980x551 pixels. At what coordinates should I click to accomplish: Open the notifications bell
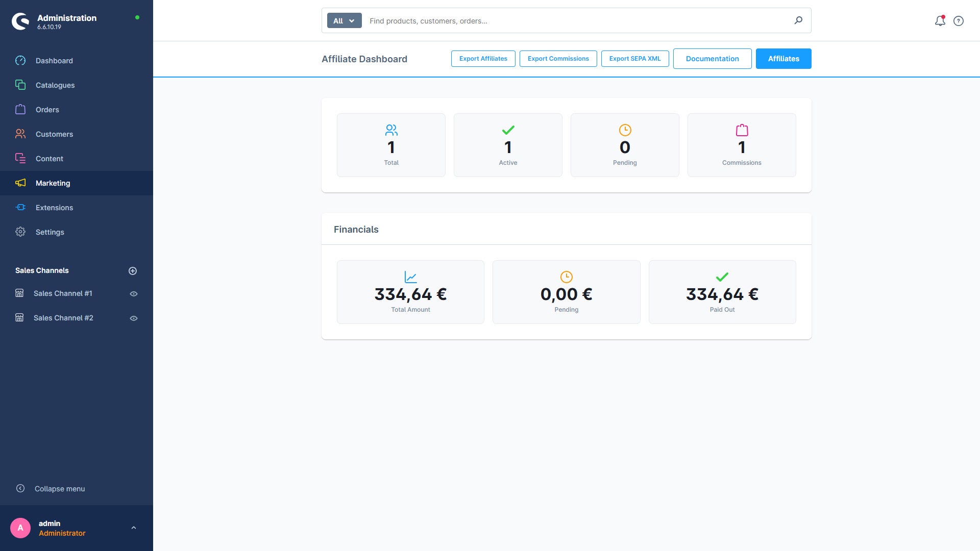click(x=940, y=21)
